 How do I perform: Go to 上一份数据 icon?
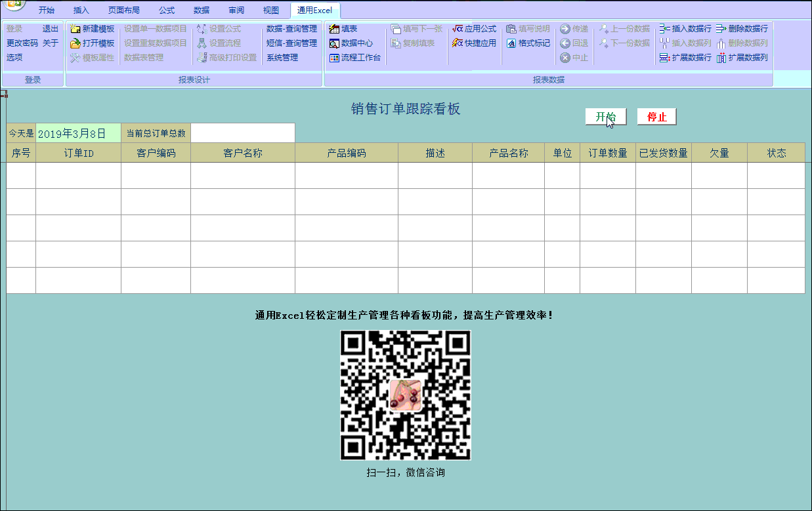[604, 29]
